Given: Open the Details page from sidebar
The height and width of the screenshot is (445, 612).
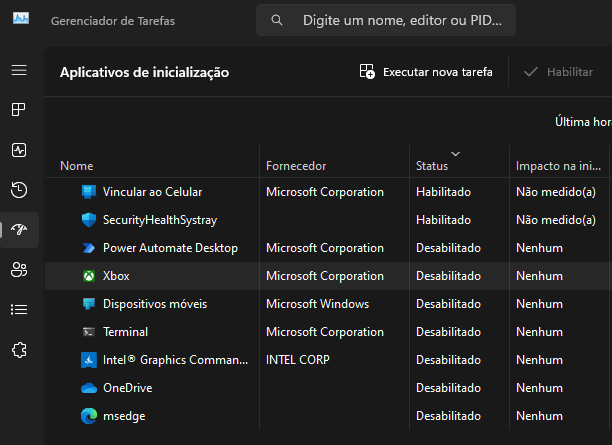Looking at the screenshot, I should pyautogui.click(x=19, y=310).
